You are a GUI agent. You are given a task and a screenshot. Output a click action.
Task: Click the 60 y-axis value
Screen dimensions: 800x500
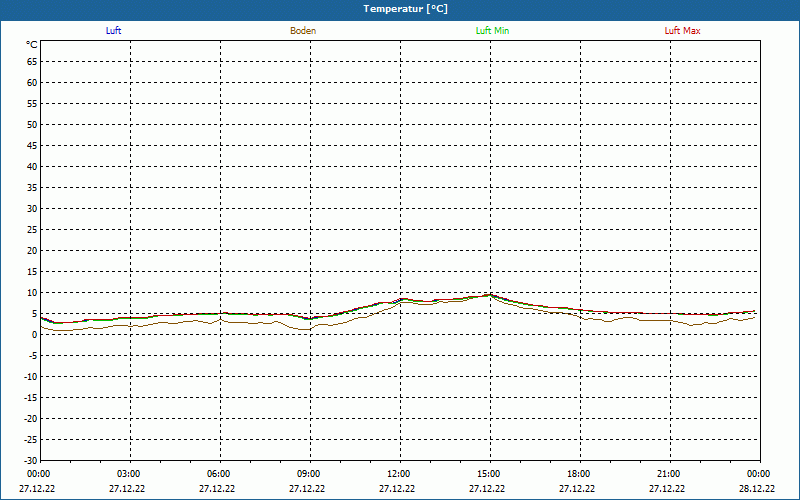32,83
